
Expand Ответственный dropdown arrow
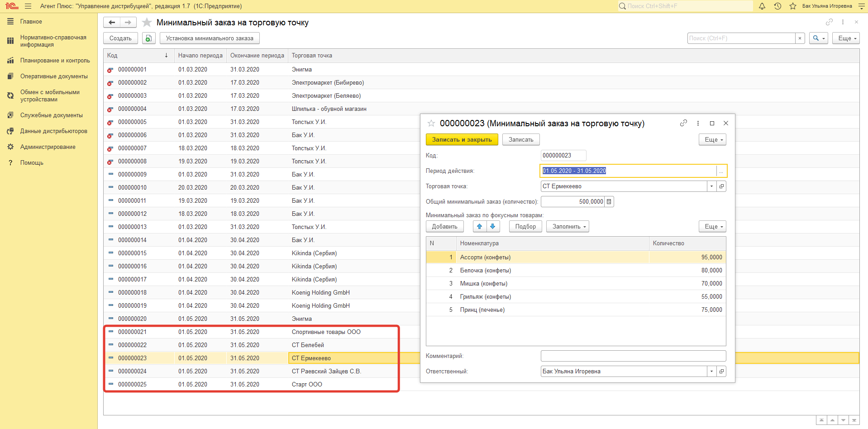[x=712, y=372]
